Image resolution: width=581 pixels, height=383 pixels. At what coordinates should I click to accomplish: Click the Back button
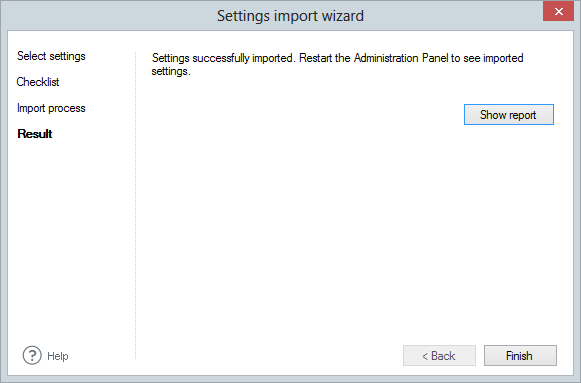point(439,356)
